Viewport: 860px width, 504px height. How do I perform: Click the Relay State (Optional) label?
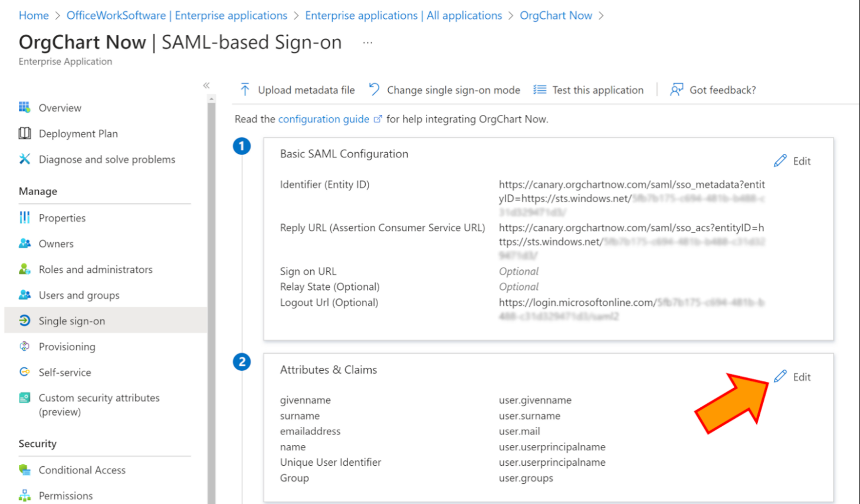pos(330,286)
